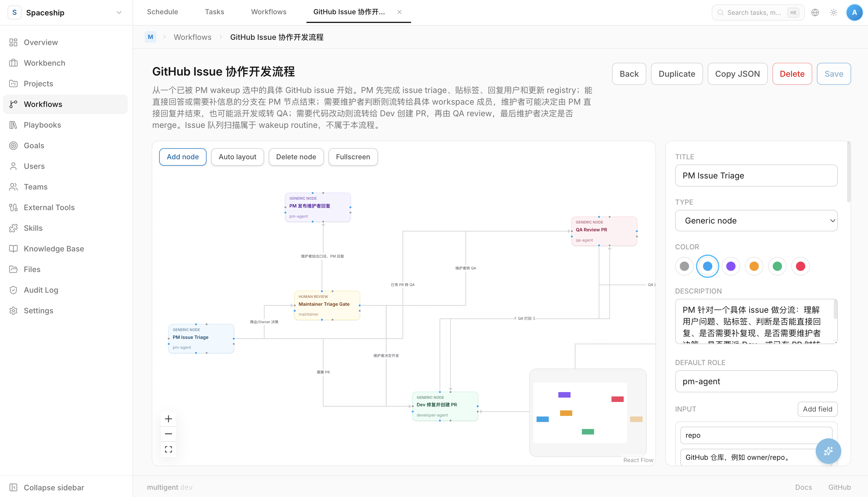Image resolution: width=868 pixels, height=497 pixels.
Task: Click the sparkle AI assistant button
Action: [x=828, y=451]
